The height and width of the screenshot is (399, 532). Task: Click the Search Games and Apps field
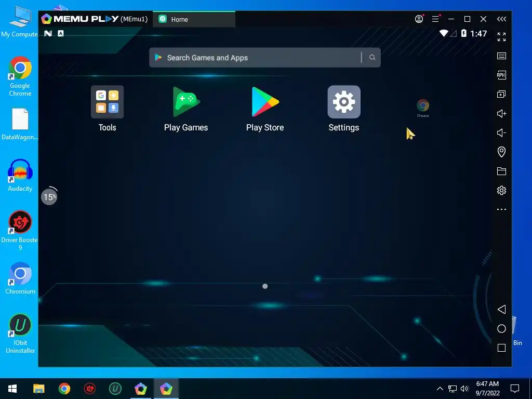click(264, 58)
